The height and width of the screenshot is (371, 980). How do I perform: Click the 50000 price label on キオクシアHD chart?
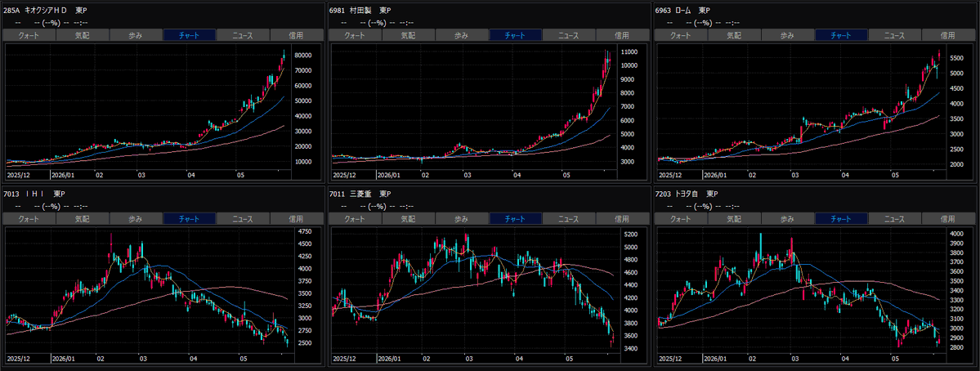click(304, 101)
